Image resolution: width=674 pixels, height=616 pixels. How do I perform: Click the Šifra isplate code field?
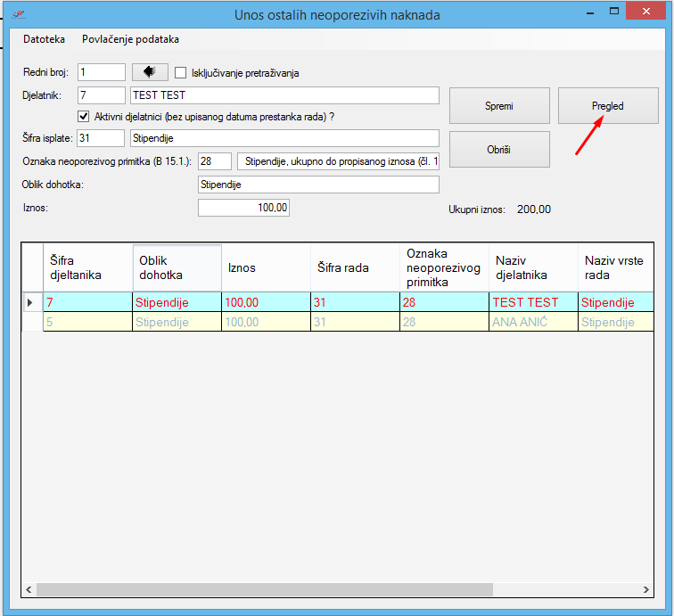[x=102, y=138]
